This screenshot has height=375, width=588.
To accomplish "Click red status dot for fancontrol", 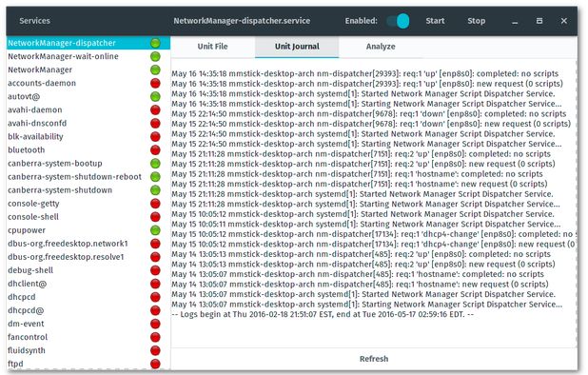I will [155, 338].
